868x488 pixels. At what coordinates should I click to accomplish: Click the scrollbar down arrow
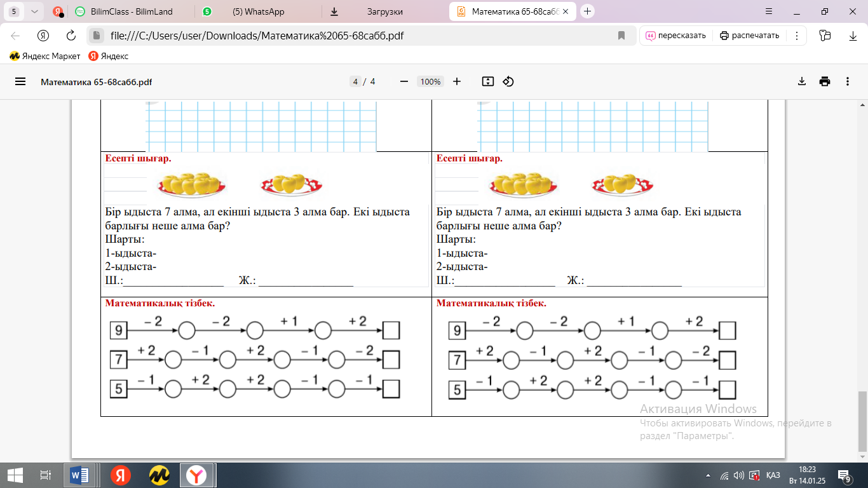pos(862,457)
